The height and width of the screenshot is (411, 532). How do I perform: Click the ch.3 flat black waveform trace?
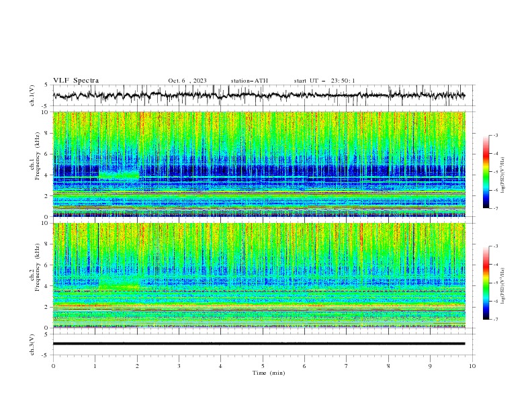coord(259,344)
